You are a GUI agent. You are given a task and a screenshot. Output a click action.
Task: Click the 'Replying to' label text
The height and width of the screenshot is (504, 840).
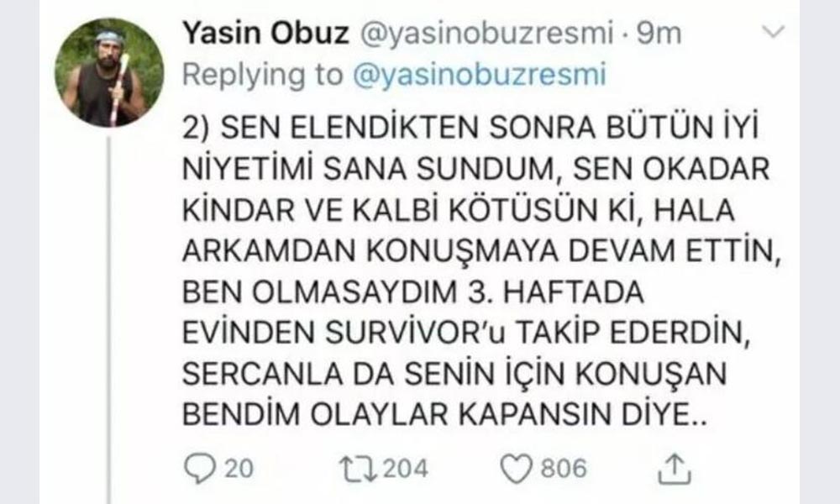pyautogui.click(x=263, y=75)
